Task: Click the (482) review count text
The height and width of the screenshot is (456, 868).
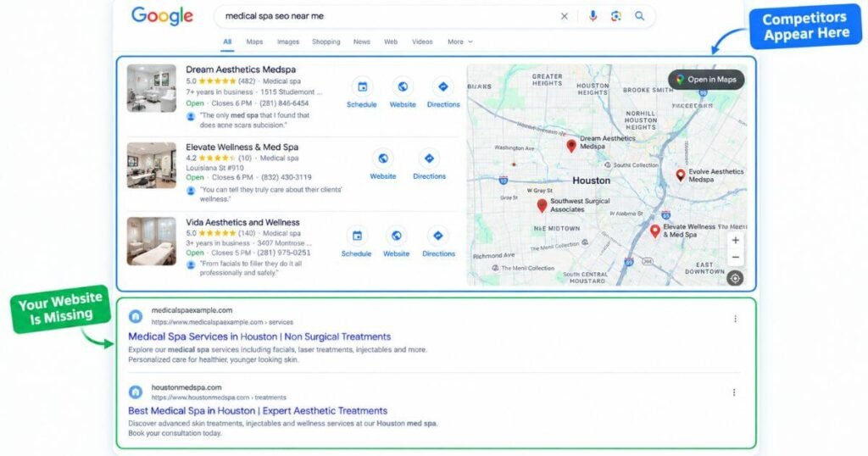Action: (247, 81)
